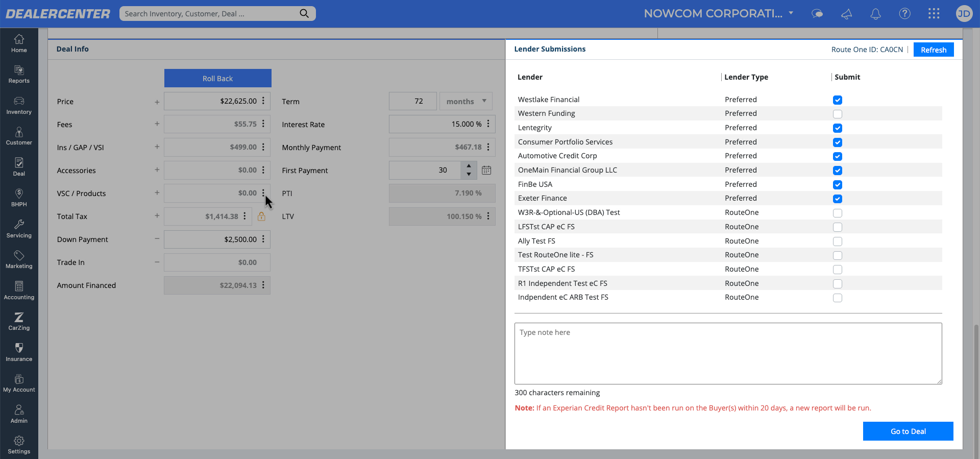Open the Inventory sidebar section
980x459 pixels.
tap(19, 105)
